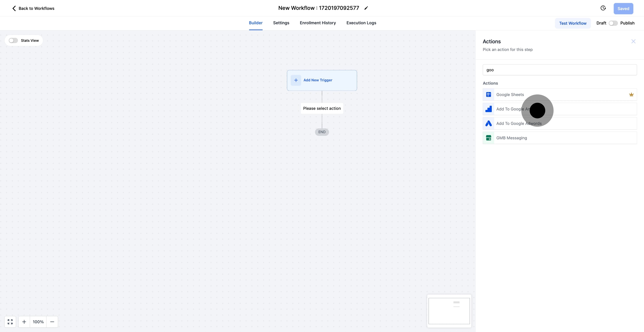Image resolution: width=644 pixels, height=332 pixels.
Task: Click the Test Workflow button
Action: pos(573,23)
